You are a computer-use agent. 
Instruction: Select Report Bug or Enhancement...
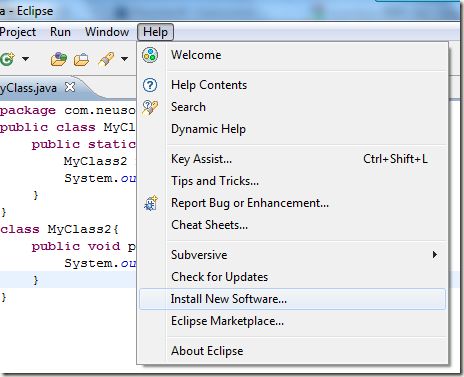coord(292,203)
